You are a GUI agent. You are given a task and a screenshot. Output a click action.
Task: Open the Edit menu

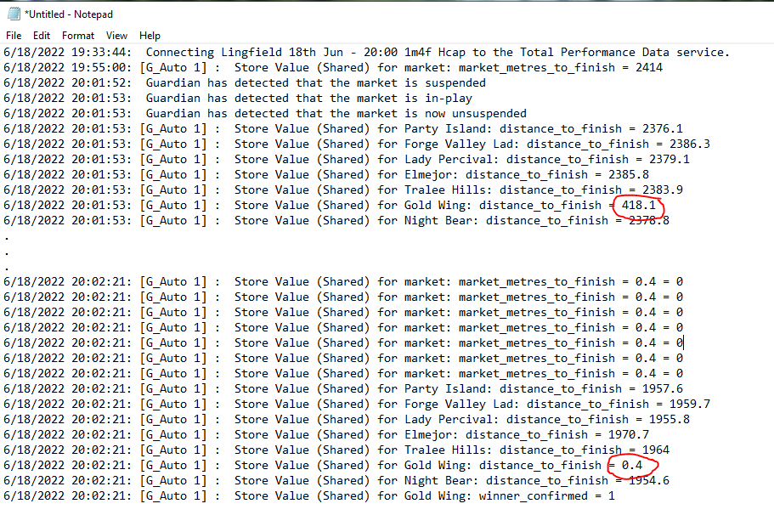point(42,36)
